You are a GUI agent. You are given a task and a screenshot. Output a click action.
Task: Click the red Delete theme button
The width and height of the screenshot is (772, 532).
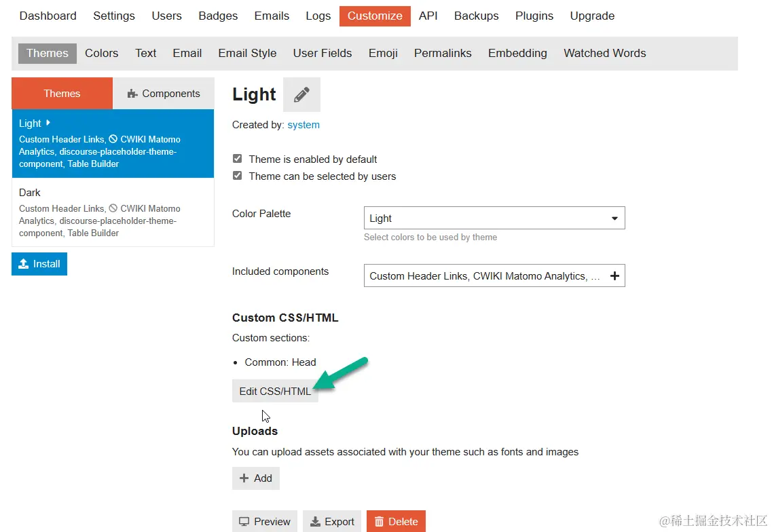pos(396,521)
